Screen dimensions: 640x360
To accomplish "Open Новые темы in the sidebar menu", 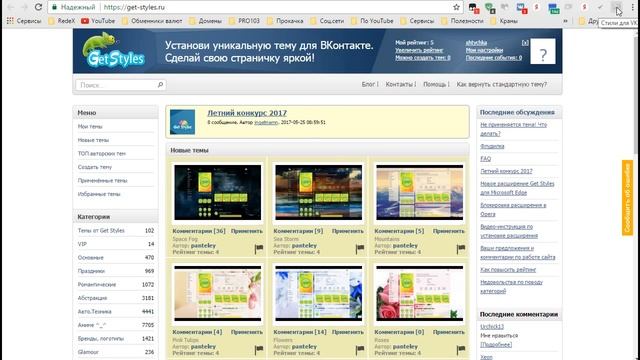I will (x=93, y=140).
